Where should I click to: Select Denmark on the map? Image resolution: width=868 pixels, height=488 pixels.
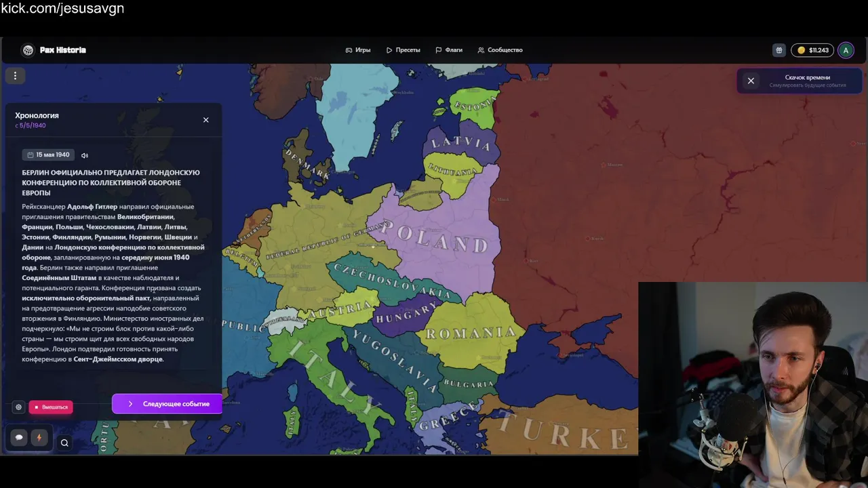click(307, 164)
